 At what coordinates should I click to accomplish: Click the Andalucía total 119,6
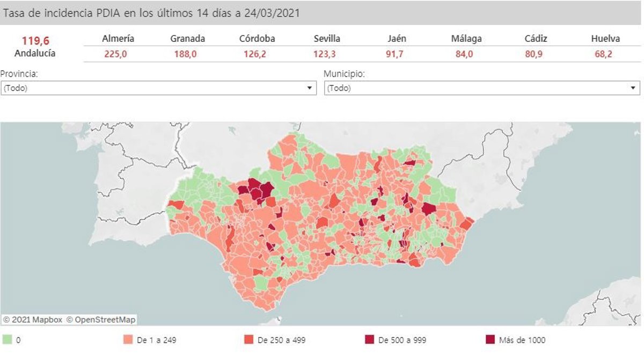tap(35, 41)
